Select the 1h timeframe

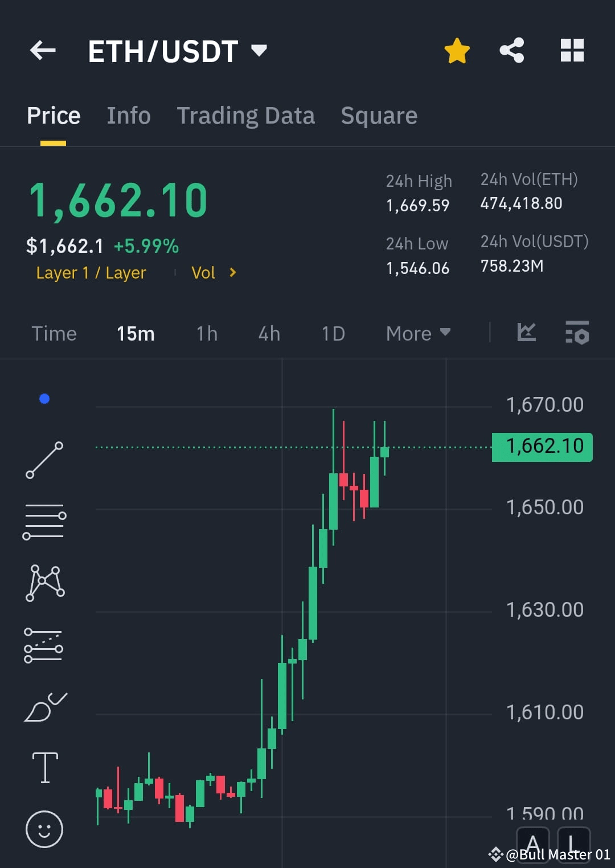206,333
